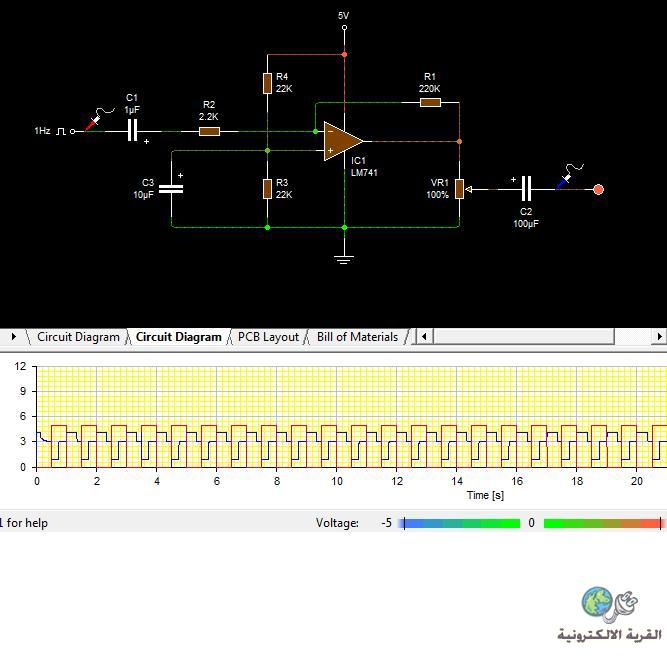Viewport: 667px width, 657px height.
Task: Click the junction at op-amp inverting input
Action: point(315,131)
